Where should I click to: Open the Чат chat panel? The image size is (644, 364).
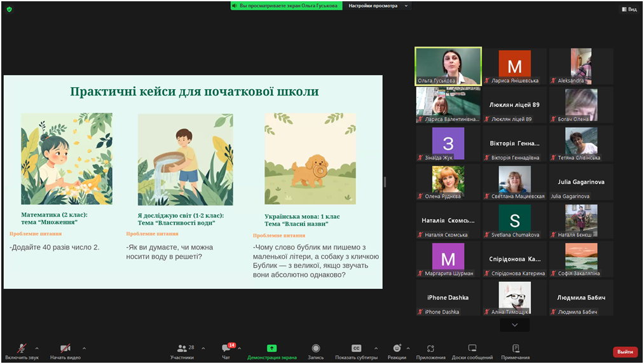click(226, 349)
